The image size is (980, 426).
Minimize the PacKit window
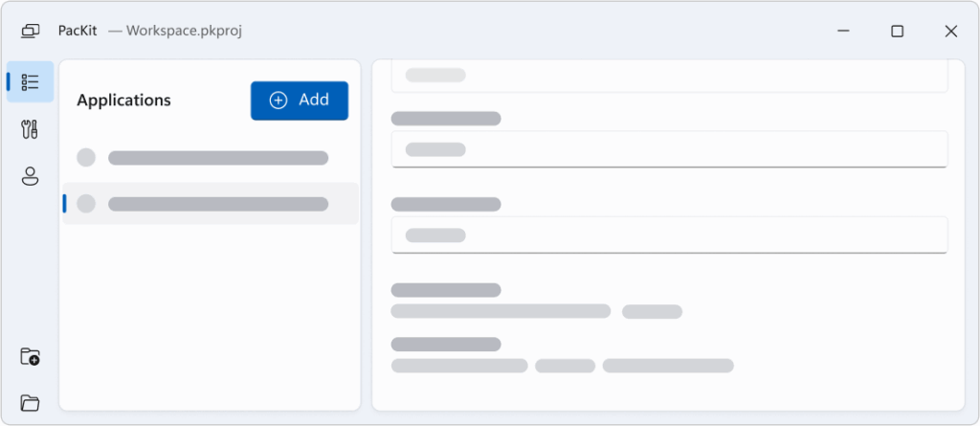click(844, 31)
